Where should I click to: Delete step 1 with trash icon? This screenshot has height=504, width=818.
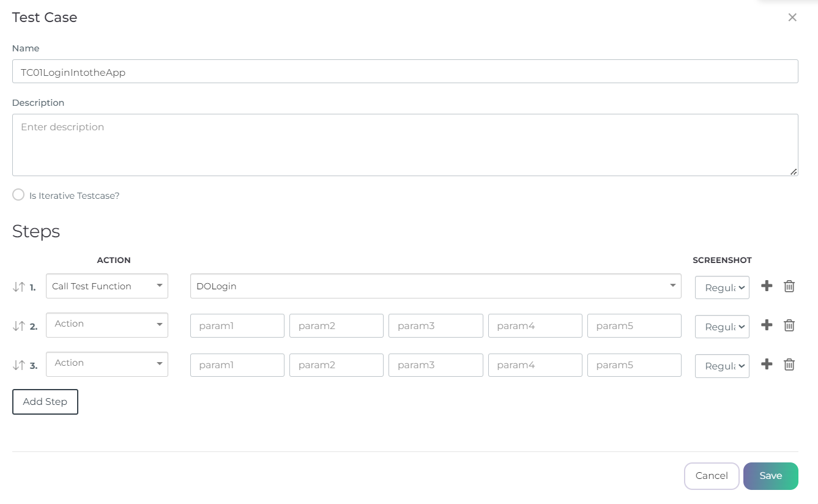(789, 286)
